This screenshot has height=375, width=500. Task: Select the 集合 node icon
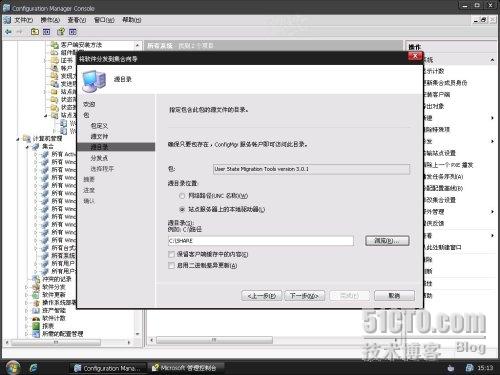(36, 146)
